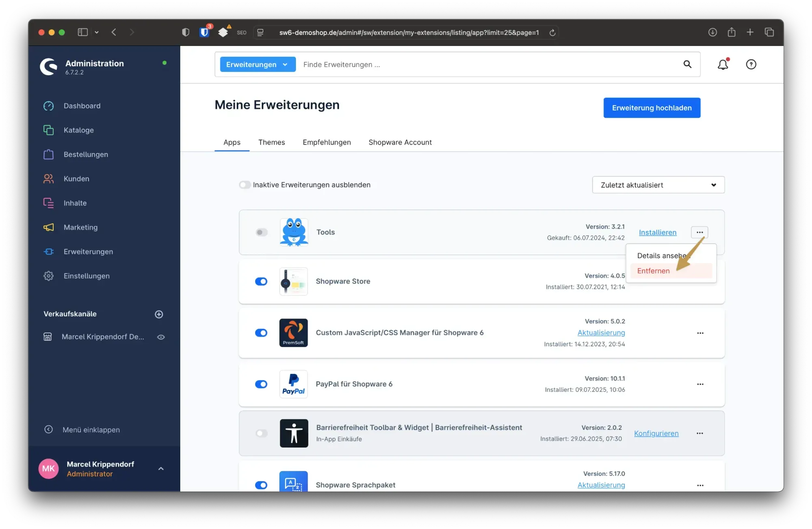This screenshot has height=529, width=812.
Task: Click the help question mark icon
Action: point(751,65)
